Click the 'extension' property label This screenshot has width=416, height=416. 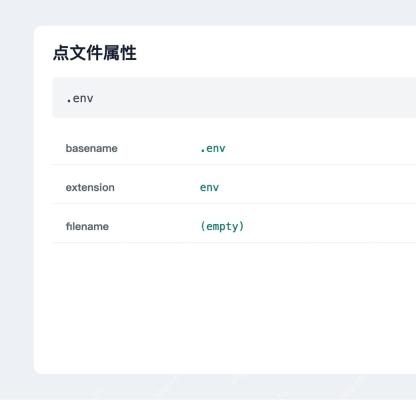click(90, 187)
